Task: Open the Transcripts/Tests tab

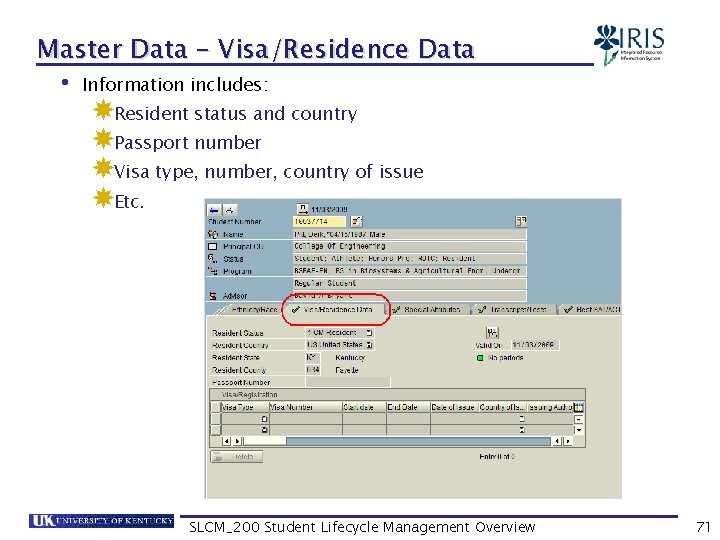Action: (518, 310)
